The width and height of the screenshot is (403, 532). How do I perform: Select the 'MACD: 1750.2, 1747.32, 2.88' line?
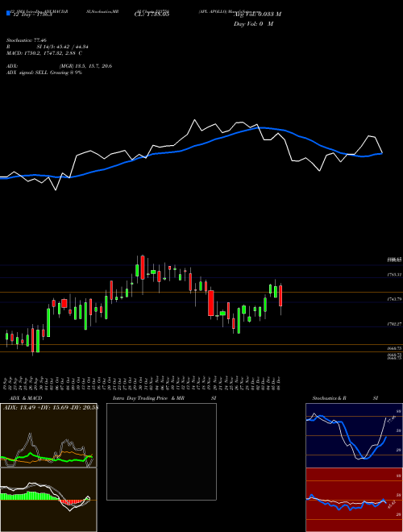(x=41, y=53)
